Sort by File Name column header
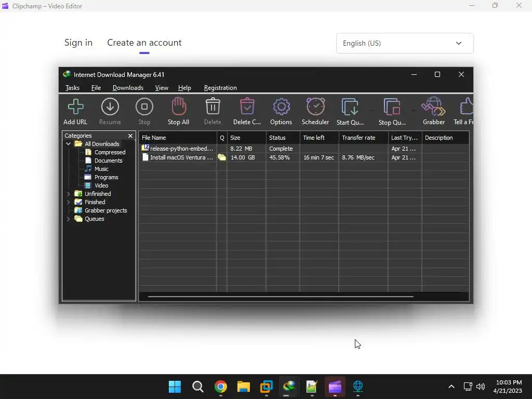This screenshot has width=532, height=399. click(178, 138)
